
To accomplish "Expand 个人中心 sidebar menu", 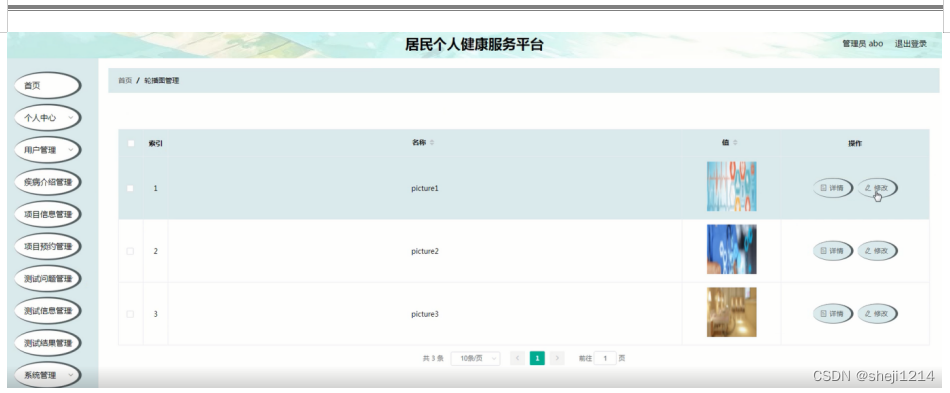I will click(47, 118).
